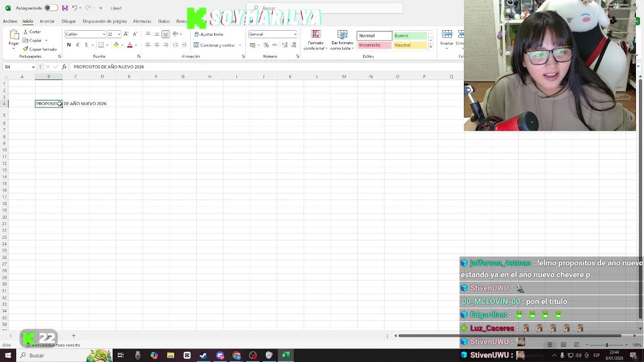The height and width of the screenshot is (362, 644).
Task: Click the percent style icon
Action: pyautogui.click(x=266, y=45)
